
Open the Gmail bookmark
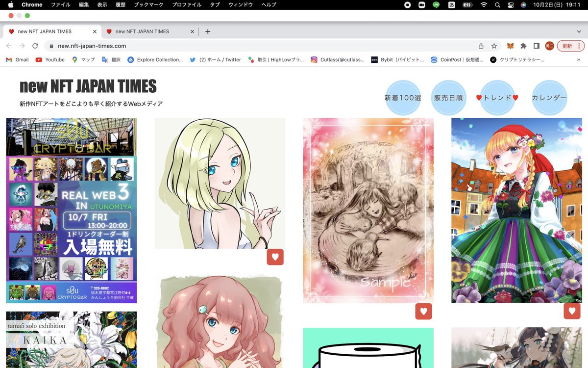pos(17,59)
